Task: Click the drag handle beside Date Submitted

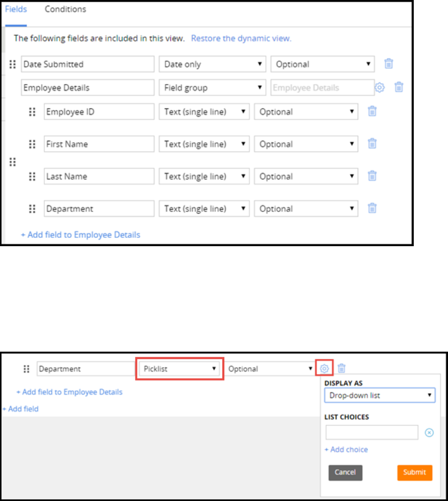Action: [x=13, y=64]
